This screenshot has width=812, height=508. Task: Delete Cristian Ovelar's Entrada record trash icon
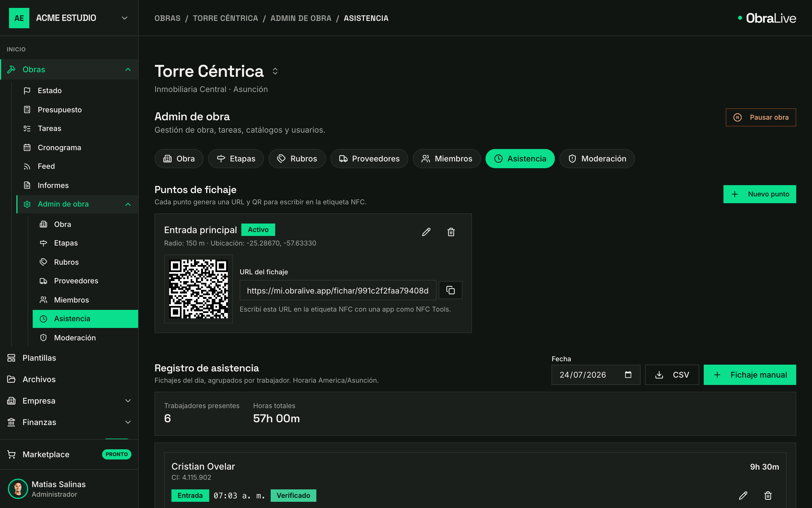[x=768, y=495]
